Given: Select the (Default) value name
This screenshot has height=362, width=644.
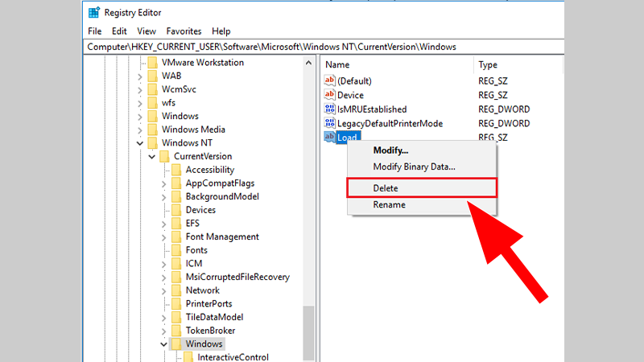Looking at the screenshot, I should (354, 81).
